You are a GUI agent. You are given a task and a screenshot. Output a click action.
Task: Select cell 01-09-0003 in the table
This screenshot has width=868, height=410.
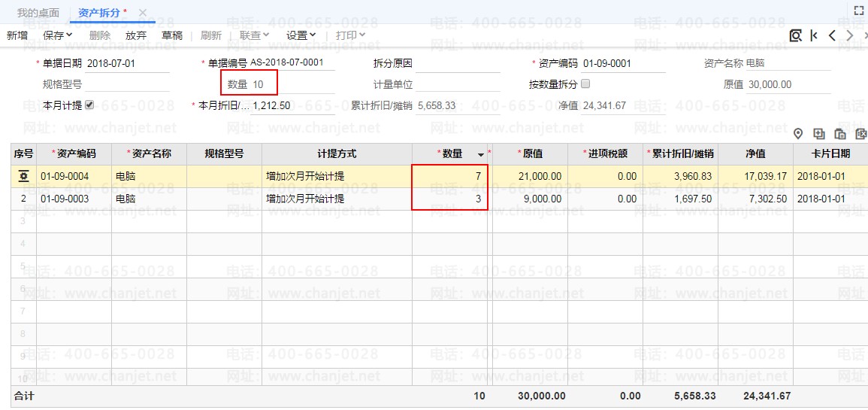[x=74, y=199]
